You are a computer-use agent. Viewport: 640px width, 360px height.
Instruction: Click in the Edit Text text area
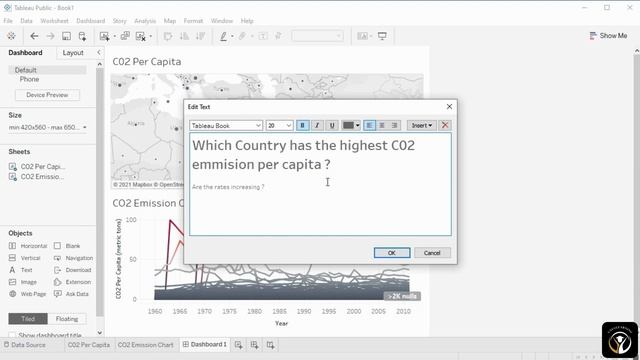(x=320, y=184)
